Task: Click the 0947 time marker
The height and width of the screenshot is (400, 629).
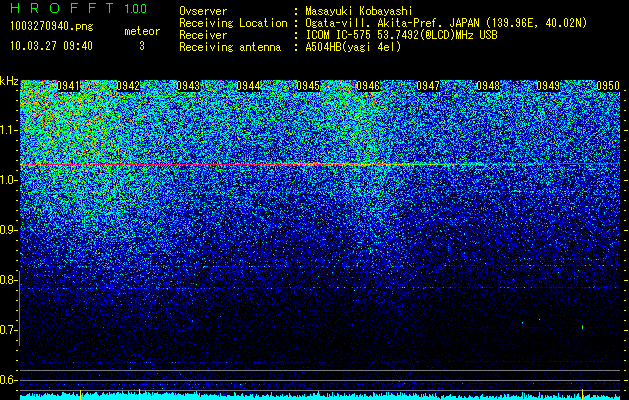Action: (x=428, y=86)
